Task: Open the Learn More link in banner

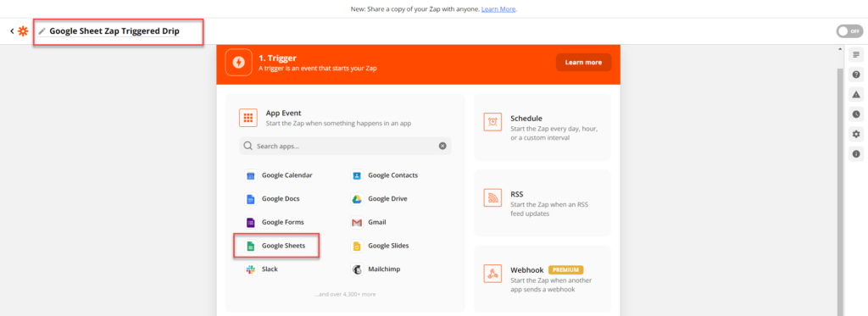Action: pos(498,9)
